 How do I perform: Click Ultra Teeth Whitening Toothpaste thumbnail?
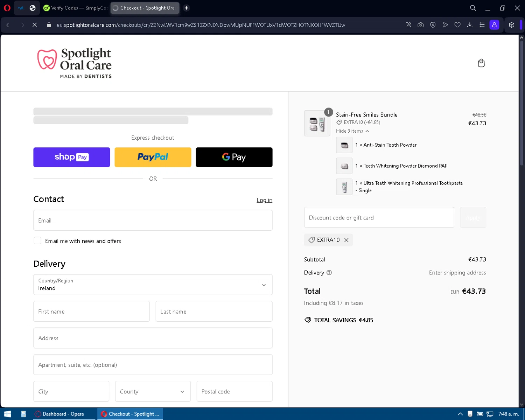tap(344, 187)
